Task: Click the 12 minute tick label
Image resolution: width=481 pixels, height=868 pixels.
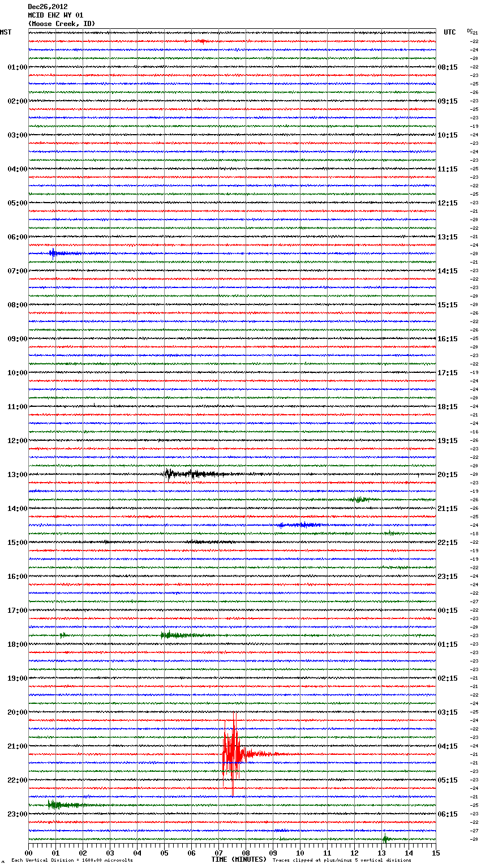Action: pos(354,853)
